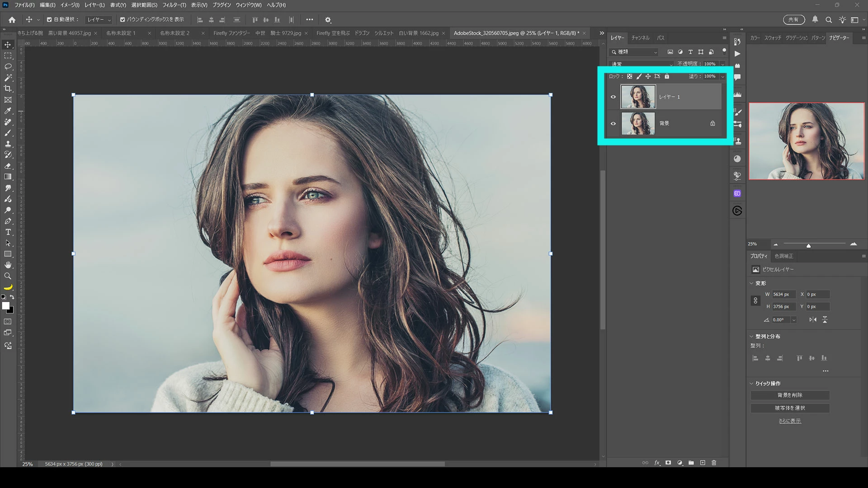Screen dimensions: 868x488
Task: Open the フィルター(T) menu
Action: (174, 5)
